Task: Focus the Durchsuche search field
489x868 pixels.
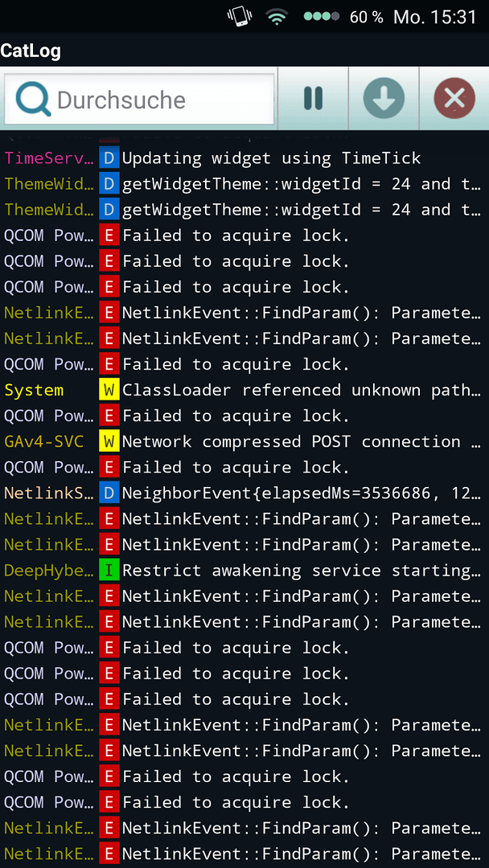Action: pyautogui.click(x=139, y=99)
